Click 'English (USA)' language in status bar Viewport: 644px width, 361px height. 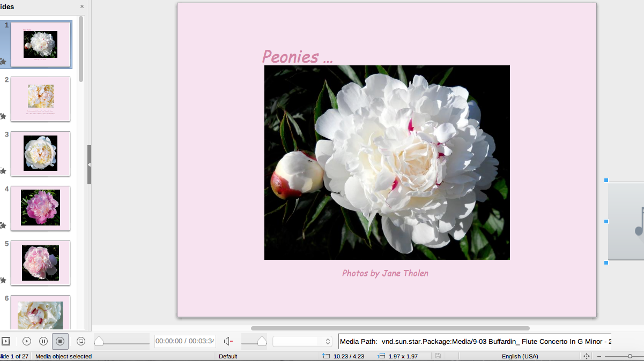coord(520,356)
